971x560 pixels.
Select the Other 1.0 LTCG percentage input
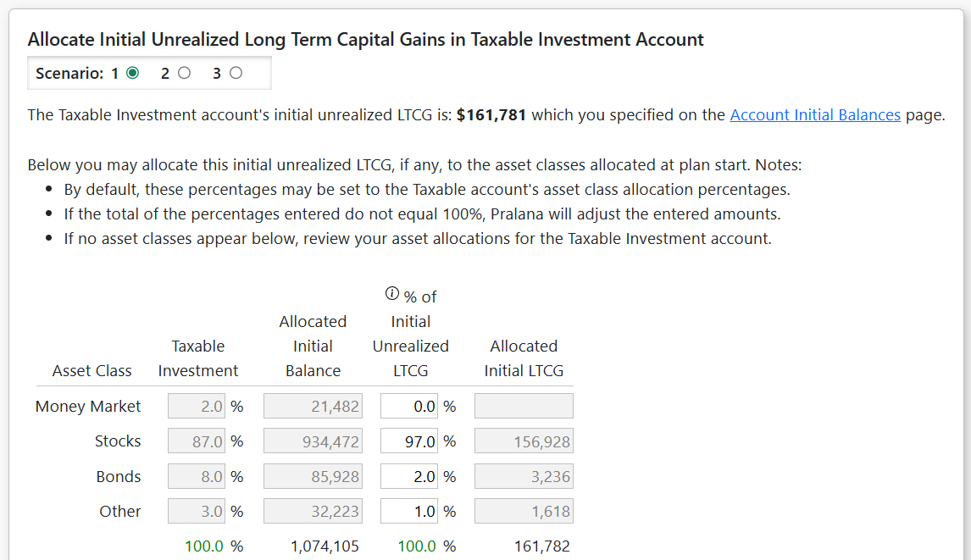pos(409,512)
